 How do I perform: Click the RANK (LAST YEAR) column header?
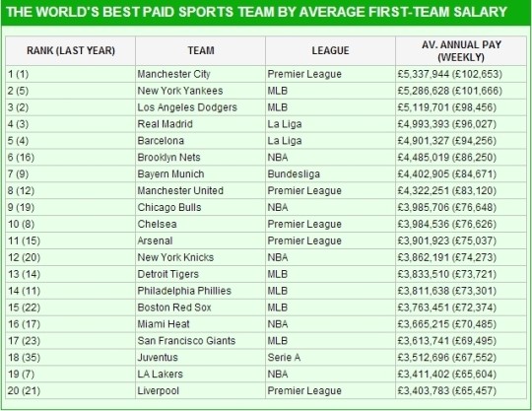[71, 51]
